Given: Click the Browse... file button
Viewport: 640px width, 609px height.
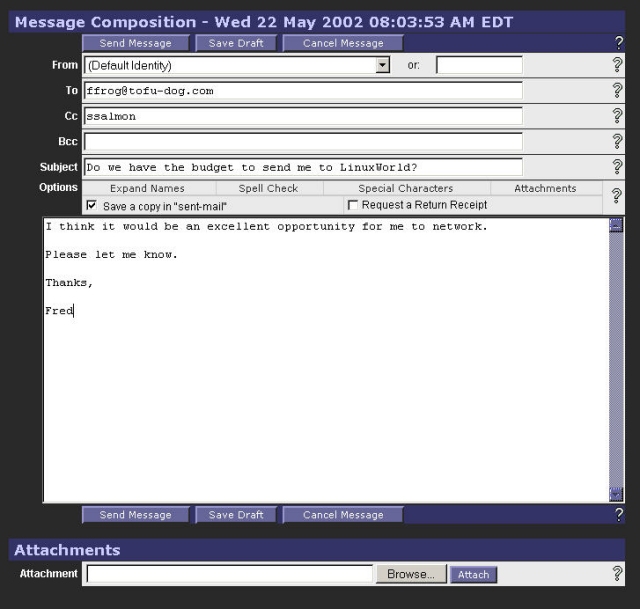Looking at the screenshot, I should tap(411, 574).
